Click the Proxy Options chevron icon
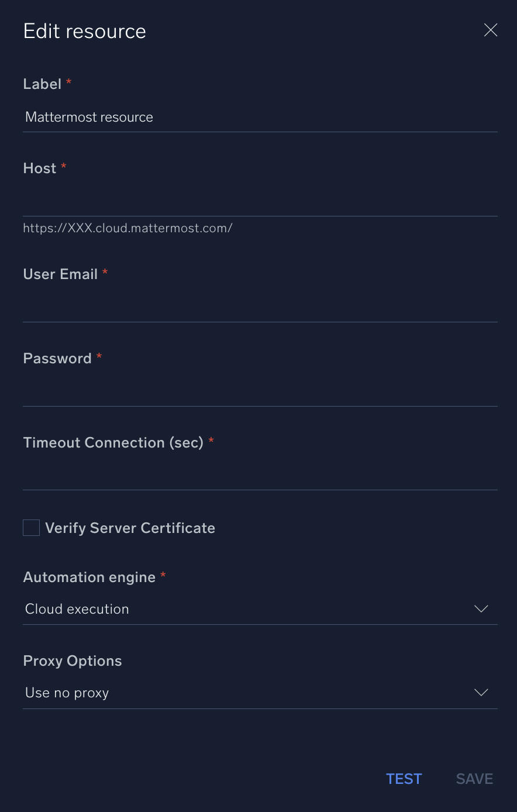Screen dimensions: 517x812 (481, 692)
